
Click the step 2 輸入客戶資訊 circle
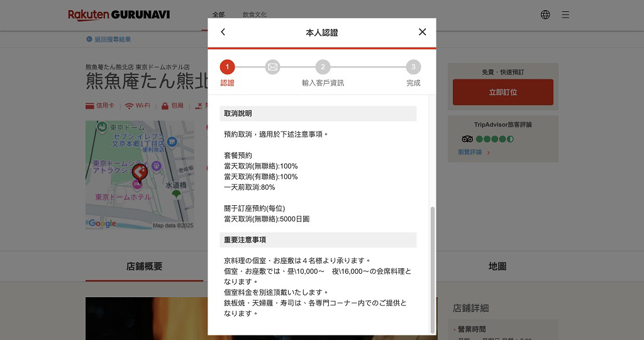coord(323,67)
